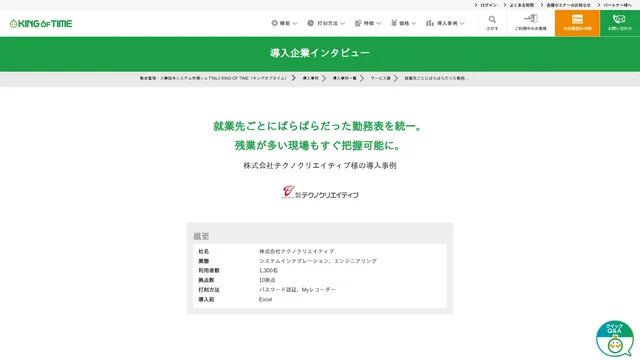
Task: Click the テクノクリエイティブ company logo
Action: tap(320, 192)
